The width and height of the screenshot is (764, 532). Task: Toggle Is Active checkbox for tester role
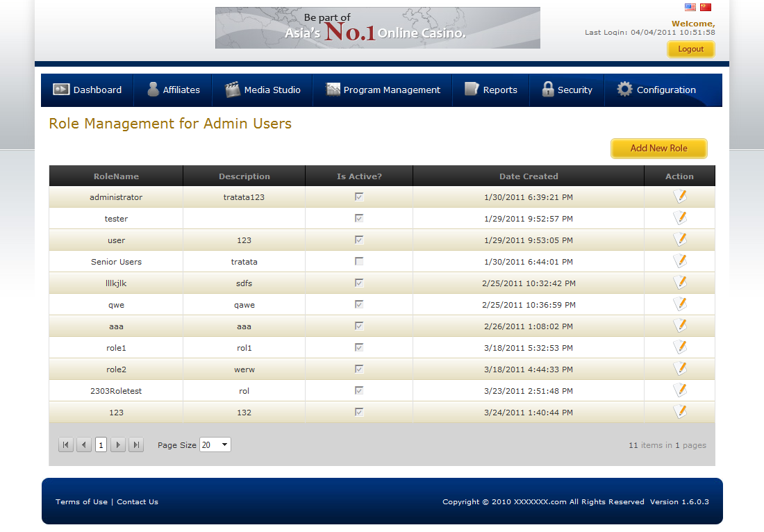(x=359, y=219)
